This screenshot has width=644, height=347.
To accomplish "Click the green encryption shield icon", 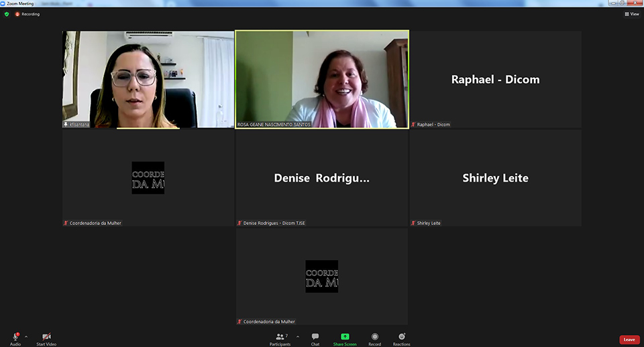I will (x=7, y=14).
